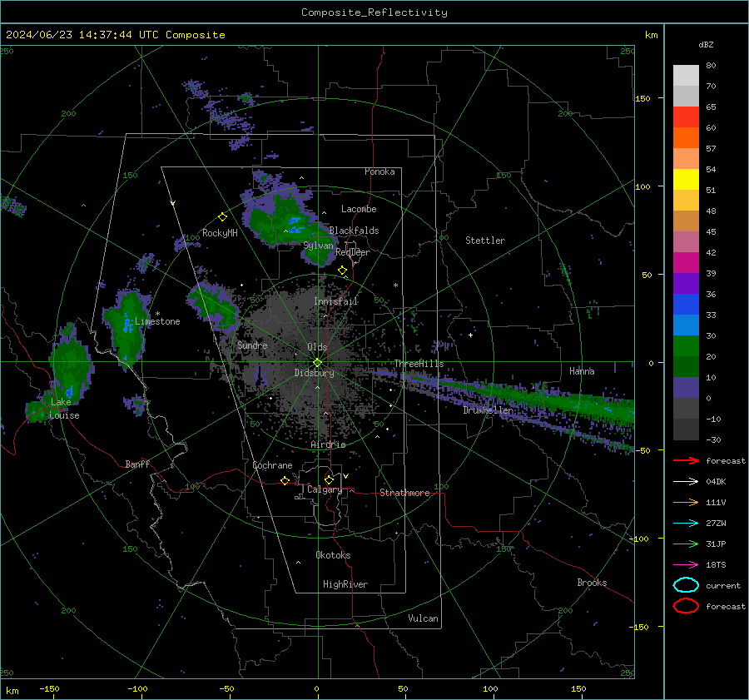The width and height of the screenshot is (749, 700).
Task: Click the purple 39 dBZ legend swatch
Action: [686, 284]
